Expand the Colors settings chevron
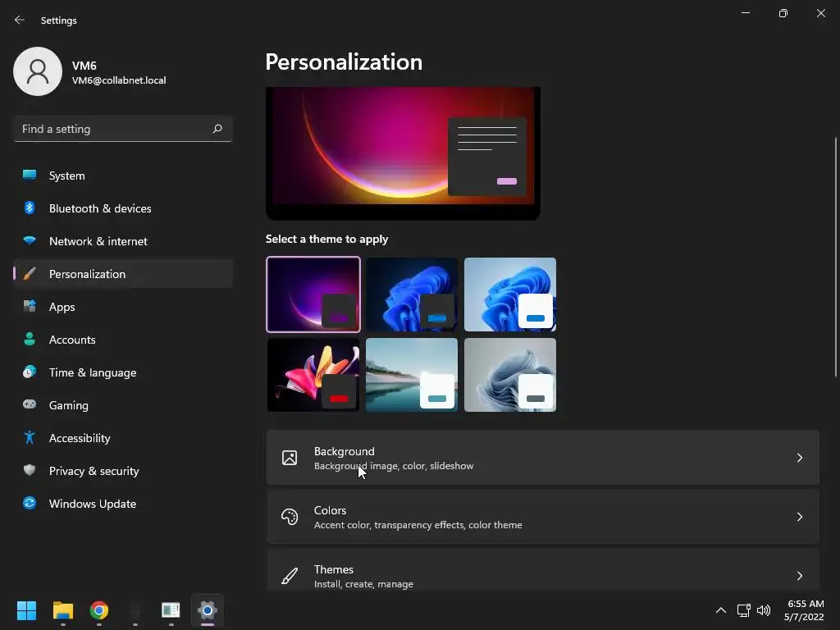 [799, 517]
